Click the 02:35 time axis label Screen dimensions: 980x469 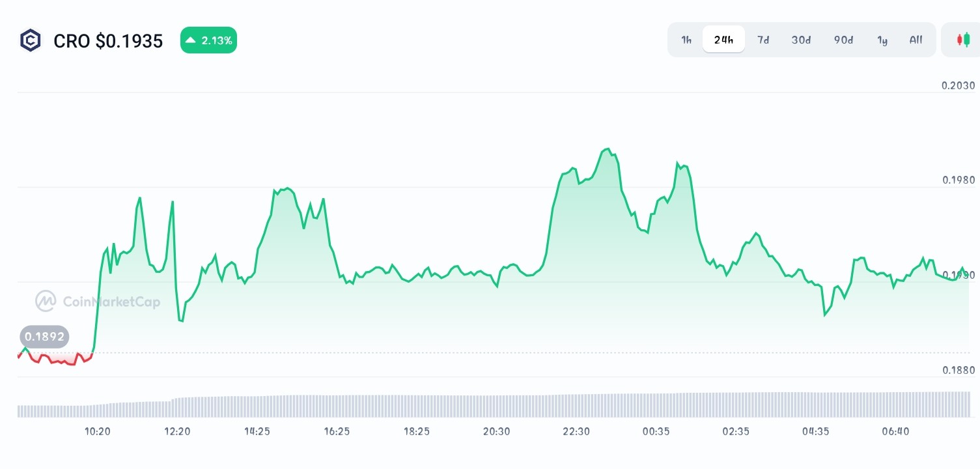point(736,431)
